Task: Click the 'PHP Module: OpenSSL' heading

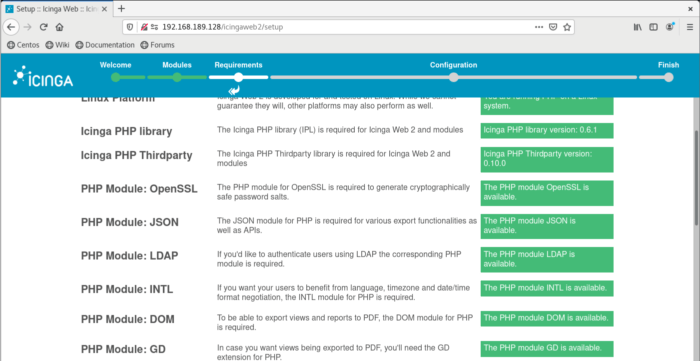Action: (139, 189)
